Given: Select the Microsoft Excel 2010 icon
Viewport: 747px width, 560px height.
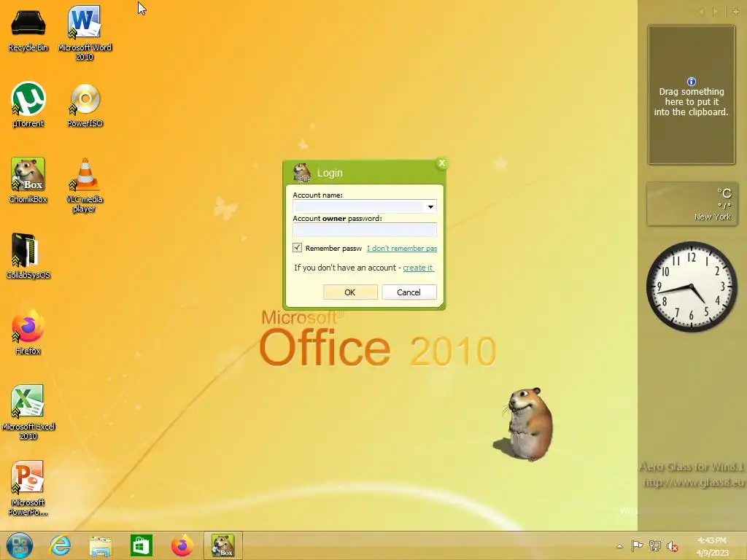Looking at the screenshot, I should click(x=28, y=412).
